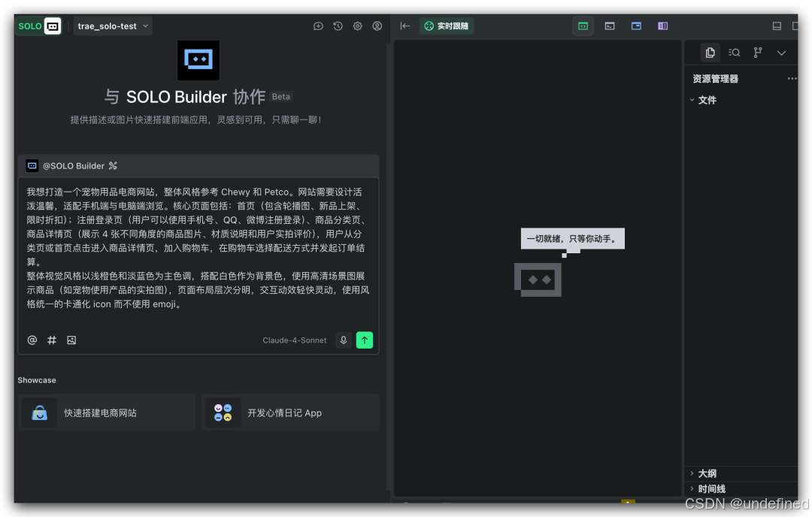Open the search icon in the resource panel
This screenshot has width=812, height=517.
(x=734, y=53)
